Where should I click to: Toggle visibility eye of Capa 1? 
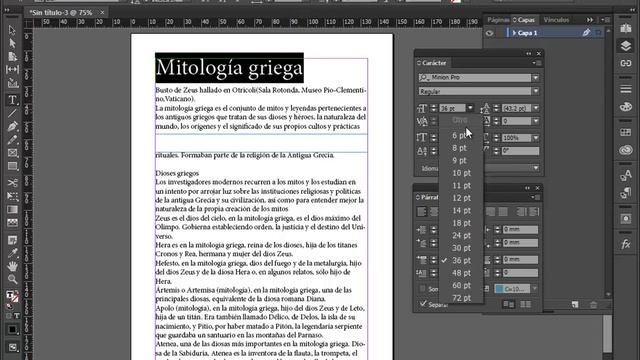click(489, 33)
